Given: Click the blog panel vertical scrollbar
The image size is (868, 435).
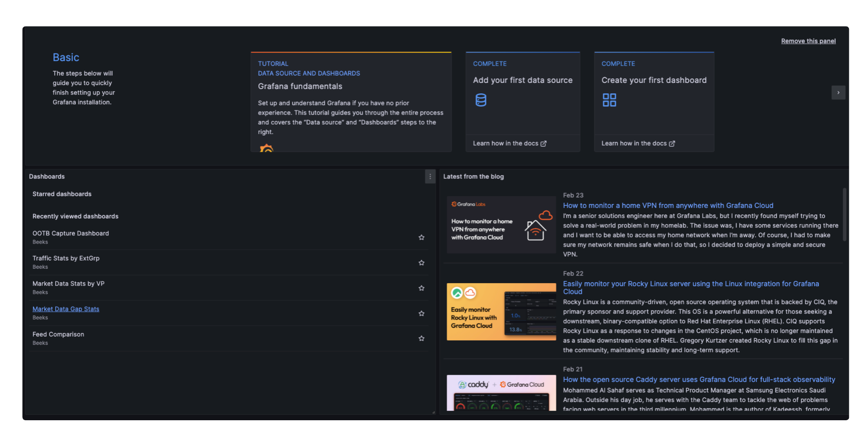Looking at the screenshot, I should coord(844,214).
